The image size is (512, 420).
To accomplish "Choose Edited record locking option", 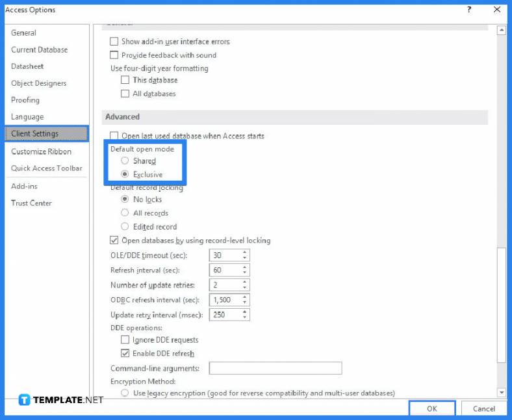I will click(125, 226).
